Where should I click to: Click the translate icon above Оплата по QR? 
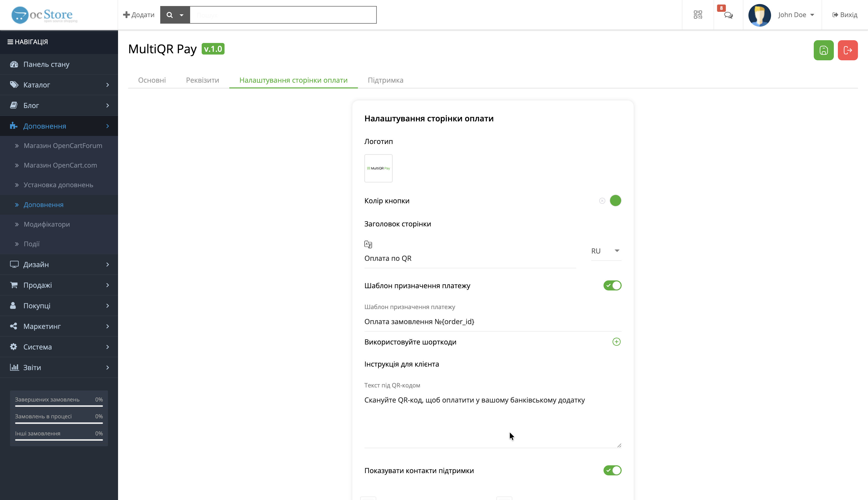tap(368, 244)
